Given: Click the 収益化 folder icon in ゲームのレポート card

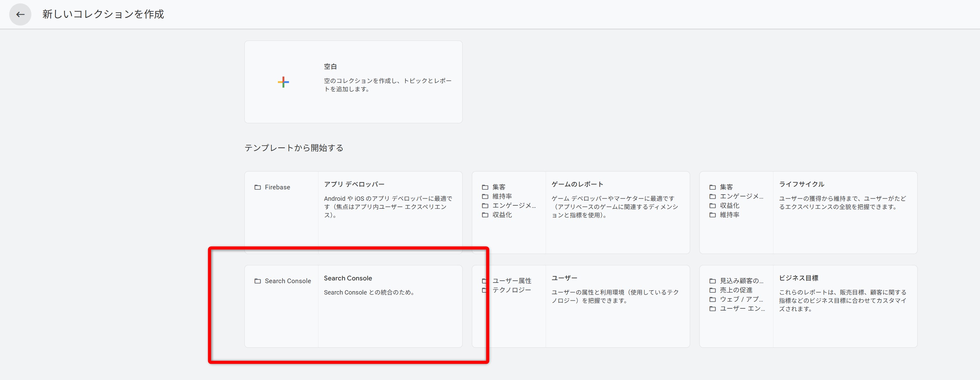Looking at the screenshot, I should click(x=485, y=215).
